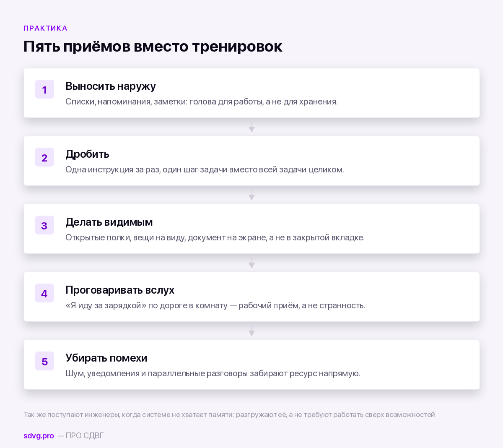Click description starting '«Я иду за зарядкой»'
Viewport: 503px width, 448px height.
pyautogui.click(x=215, y=305)
